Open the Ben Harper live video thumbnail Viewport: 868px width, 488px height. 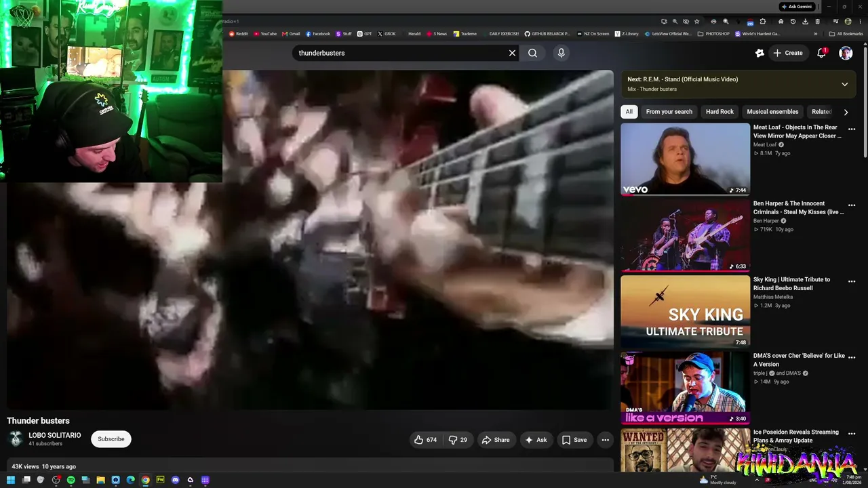click(x=685, y=235)
